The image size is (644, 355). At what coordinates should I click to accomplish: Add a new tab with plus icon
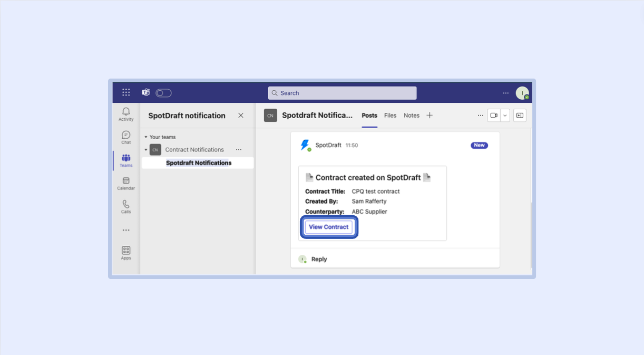point(430,116)
